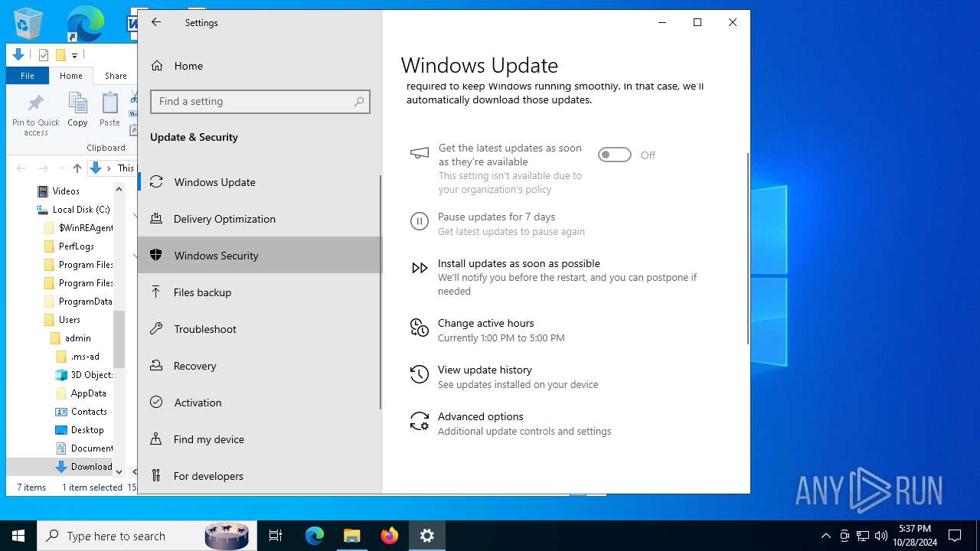Click the Advanced options gear-sync icon

[420, 421]
